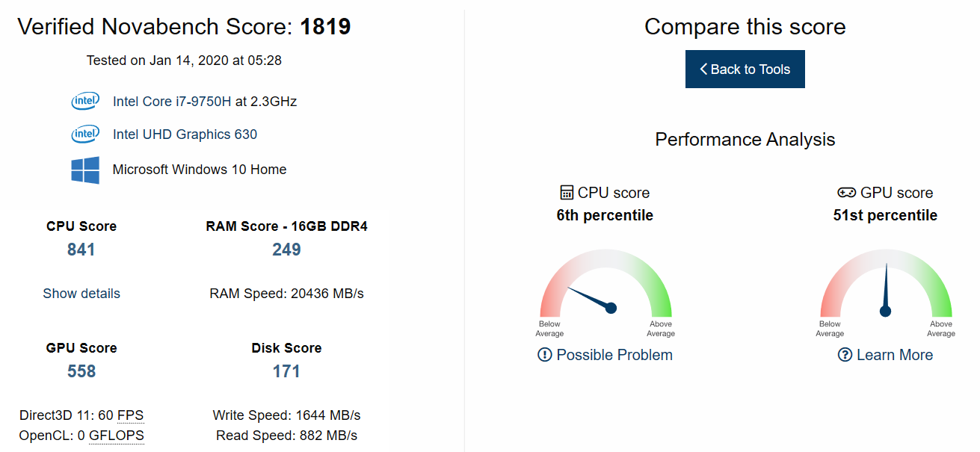
Task: Click the Performance Analysis heading
Action: pyautogui.click(x=745, y=140)
